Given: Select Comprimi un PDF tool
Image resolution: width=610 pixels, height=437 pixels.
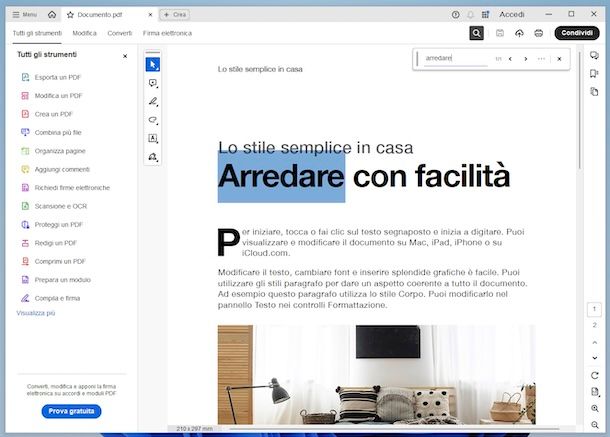Looking at the screenshot, I should pos(53,261).
